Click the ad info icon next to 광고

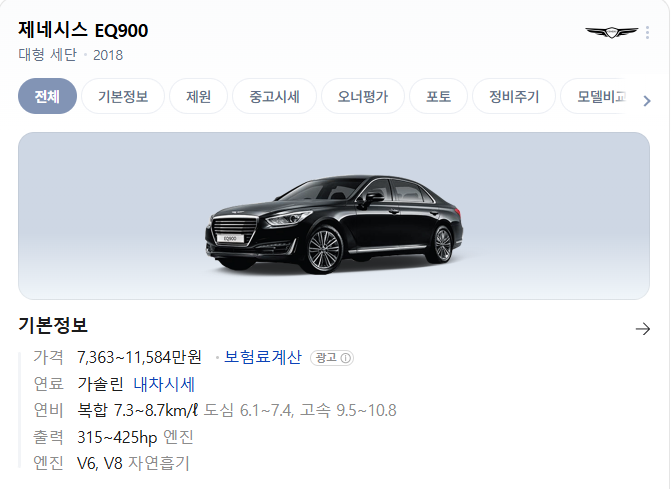[x=346, y=358]
